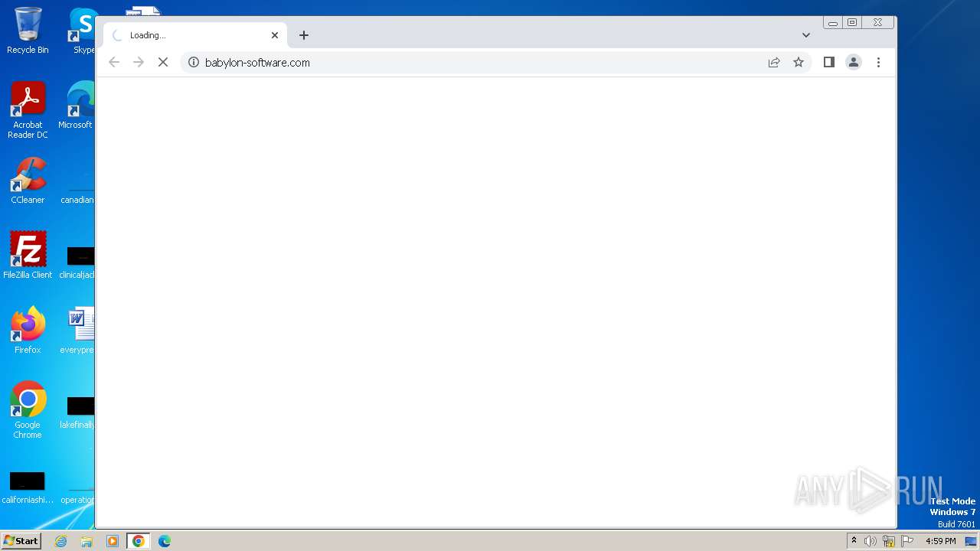Select the FileZilla Client icon
Screen dimensions: 980x551
point(28,256)
